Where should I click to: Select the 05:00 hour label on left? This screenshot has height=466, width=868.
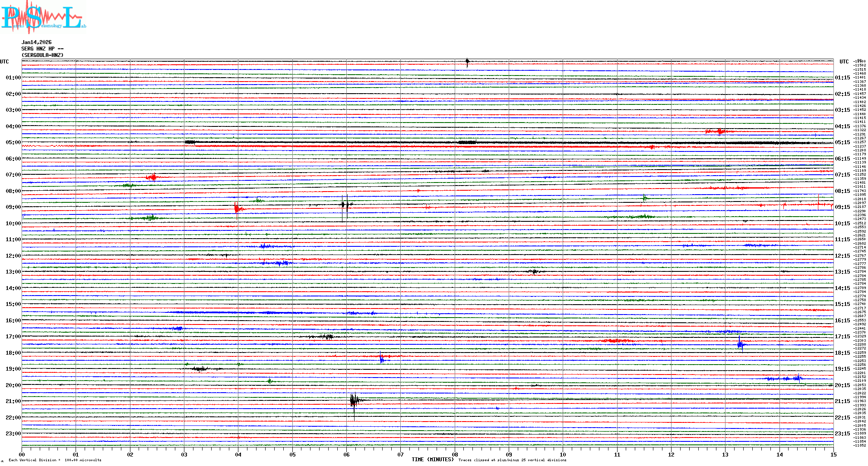click(13, 142)
